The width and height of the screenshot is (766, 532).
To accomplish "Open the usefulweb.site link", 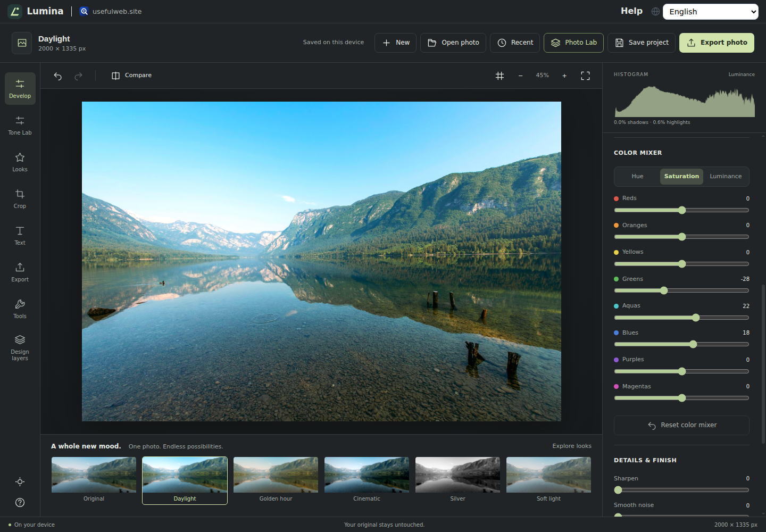I will [111, 11].
